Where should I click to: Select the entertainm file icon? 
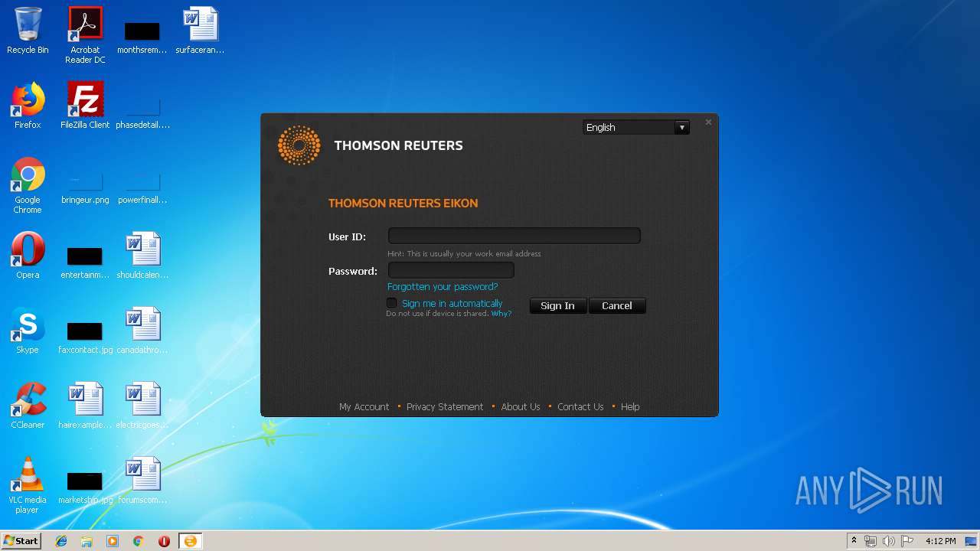tap(85, 262)
